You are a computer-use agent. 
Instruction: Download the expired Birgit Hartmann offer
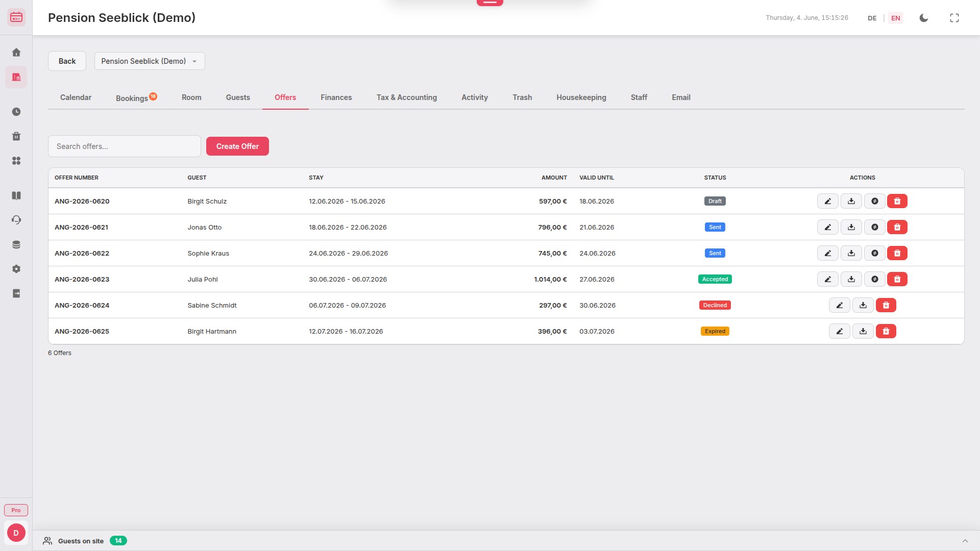(x=863, y=331)
